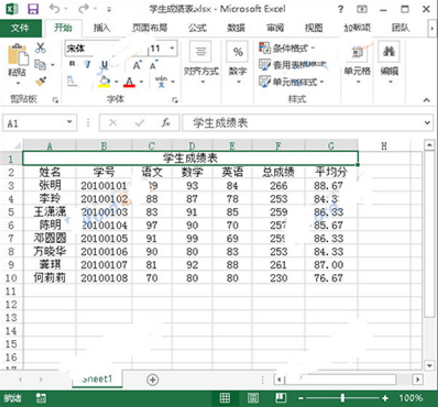The height and width of the screenshot is (407, 440).
Task: Add a new sheet with plus icon
Action: 152,380
